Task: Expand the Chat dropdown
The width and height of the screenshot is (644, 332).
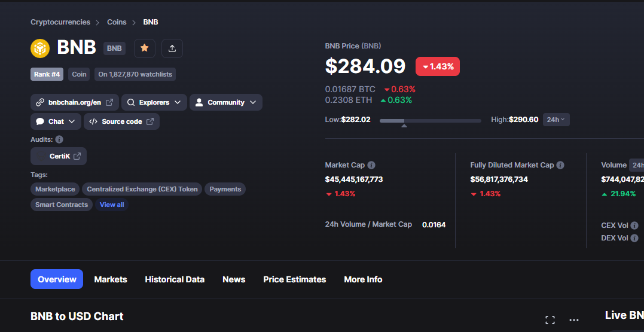Action: click(56, 121)
